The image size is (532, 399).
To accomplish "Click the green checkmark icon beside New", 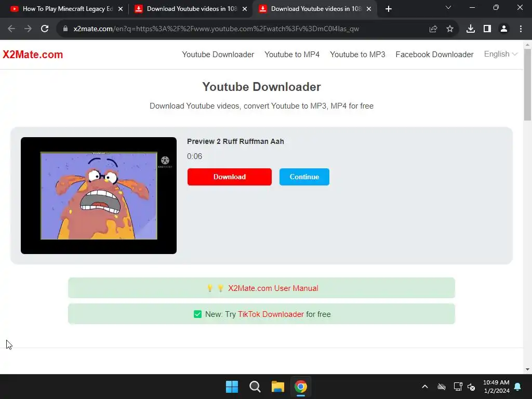I will pos(197,314).
